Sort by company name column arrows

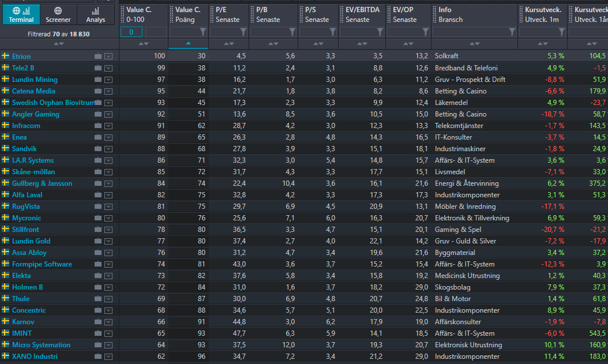pos(59,44)
